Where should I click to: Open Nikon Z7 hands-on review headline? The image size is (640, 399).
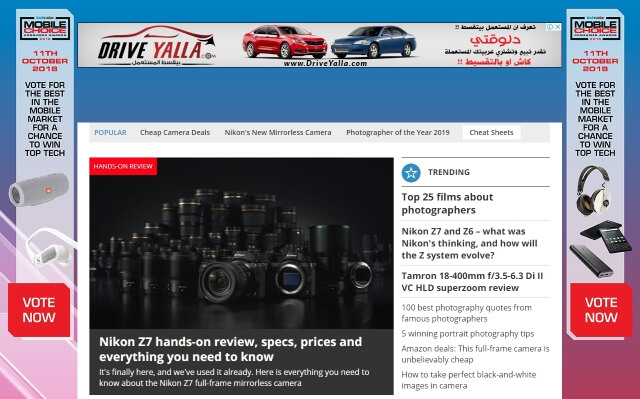[231, 349]
